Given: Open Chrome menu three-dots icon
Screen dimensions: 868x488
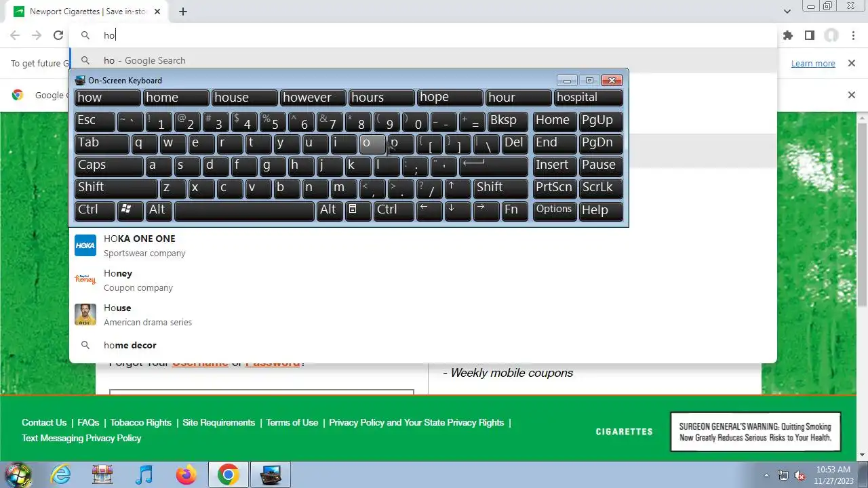Looking at the screenshot, I should (x=852, y=35).
